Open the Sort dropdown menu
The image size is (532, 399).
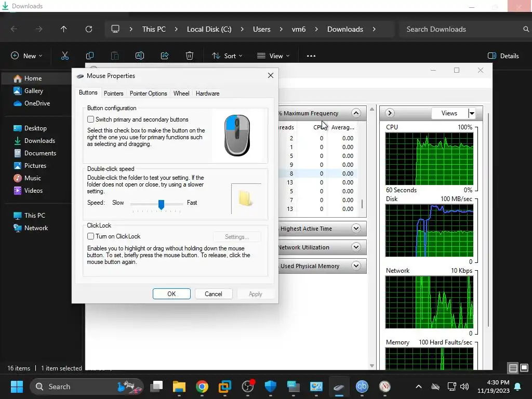click(227, 56)
